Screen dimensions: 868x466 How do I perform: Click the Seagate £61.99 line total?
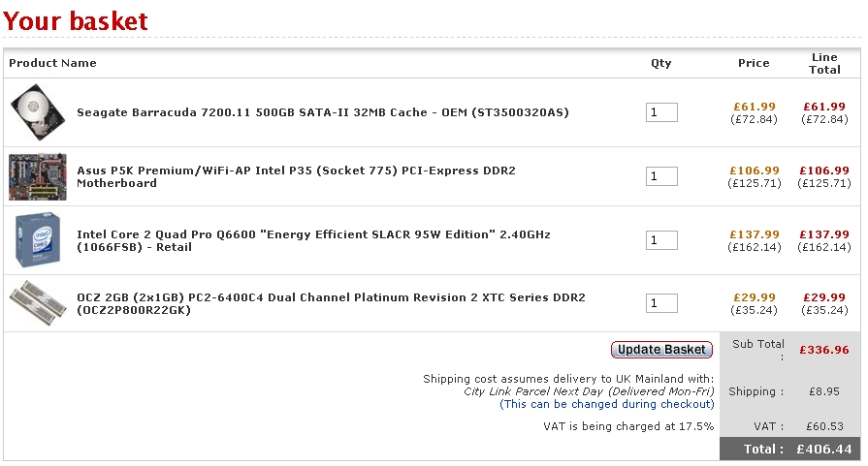click(x=824, y=107)
